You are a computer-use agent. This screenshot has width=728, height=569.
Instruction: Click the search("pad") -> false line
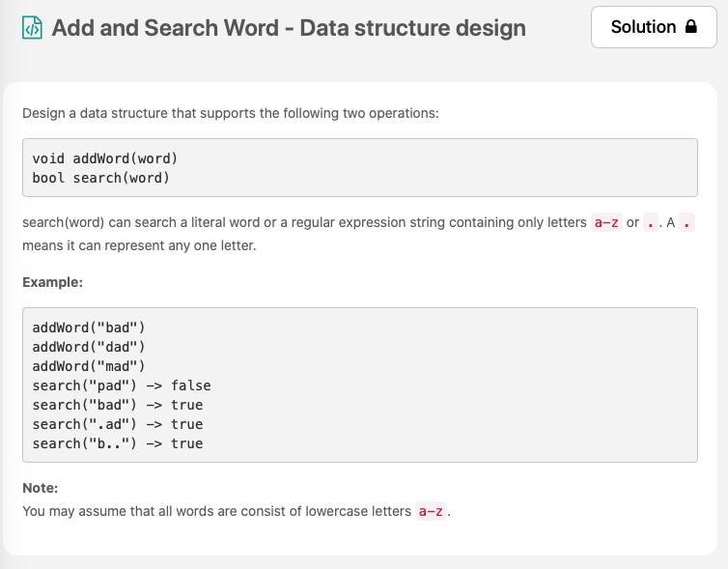click(x=122, y=385)
